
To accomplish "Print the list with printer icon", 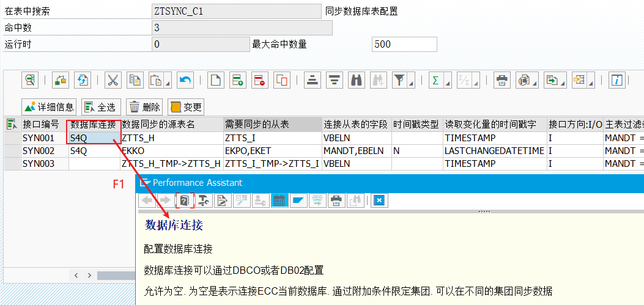I will pyautogui.click(x=502, y=80).
